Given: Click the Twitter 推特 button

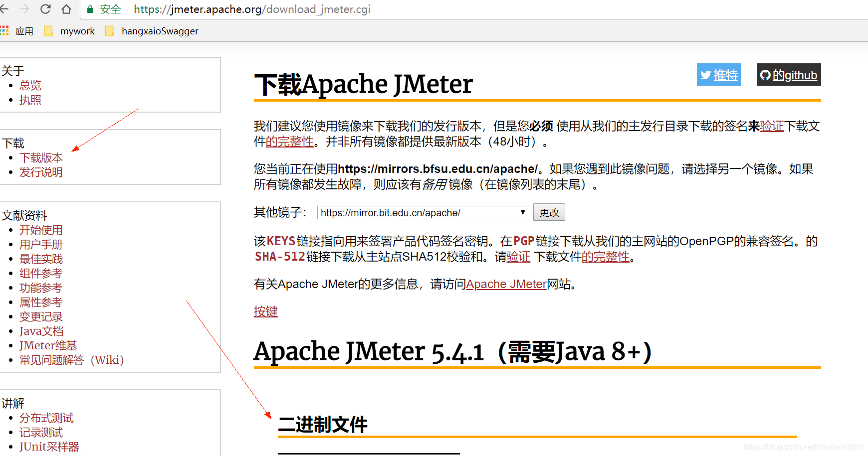Looking at the screenshot, I should [719, 75].
